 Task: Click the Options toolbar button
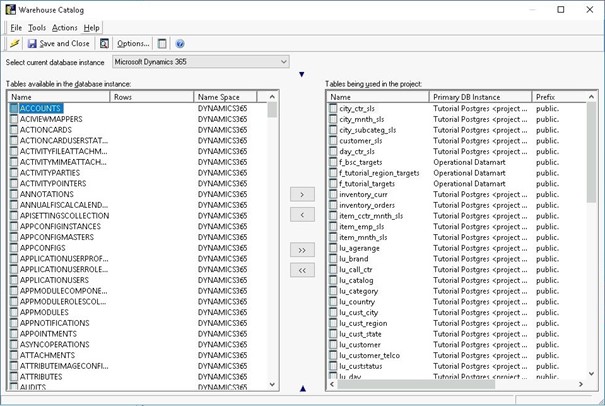click(132, 44)
